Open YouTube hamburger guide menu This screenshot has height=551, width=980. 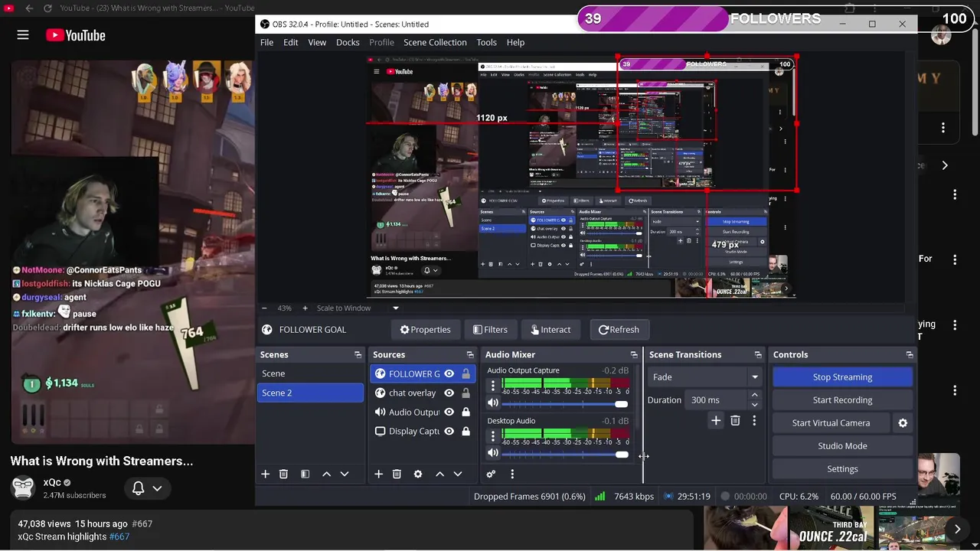[x=23, y=35]
